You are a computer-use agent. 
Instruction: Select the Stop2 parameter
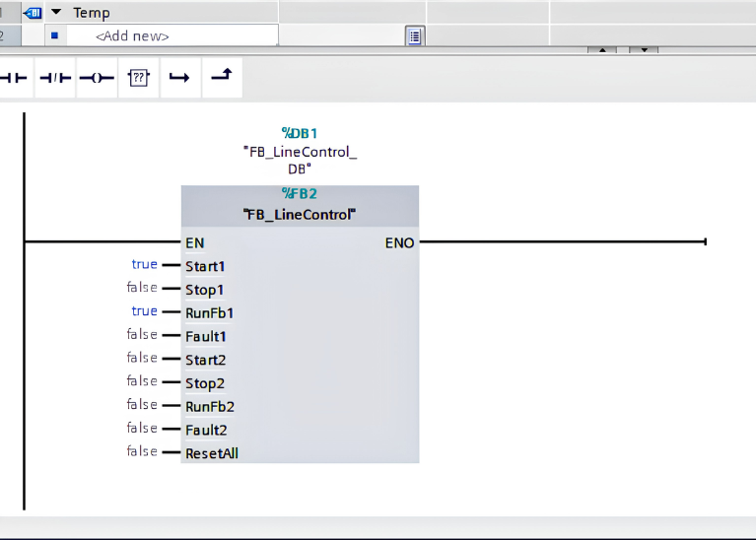(x=205, y=383)
